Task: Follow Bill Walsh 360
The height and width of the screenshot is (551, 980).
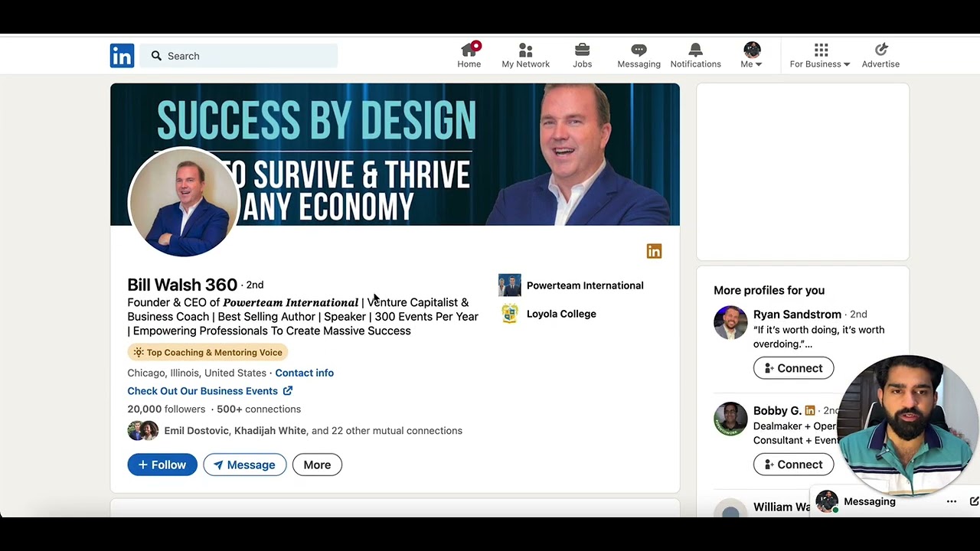Action: point(162,465)
